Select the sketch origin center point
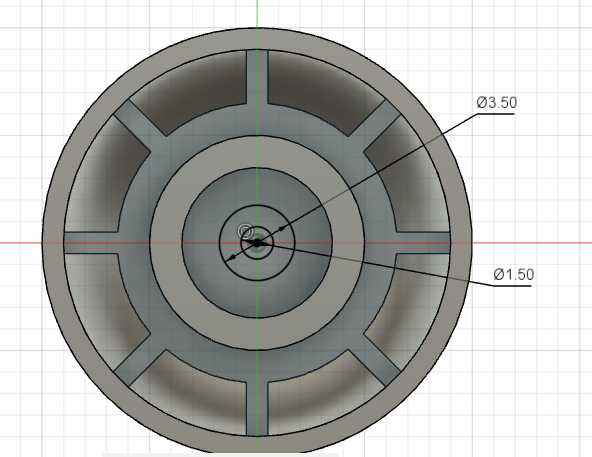This screenshot has height=457, width=592. pyautogui.click(x=257, y=242)
